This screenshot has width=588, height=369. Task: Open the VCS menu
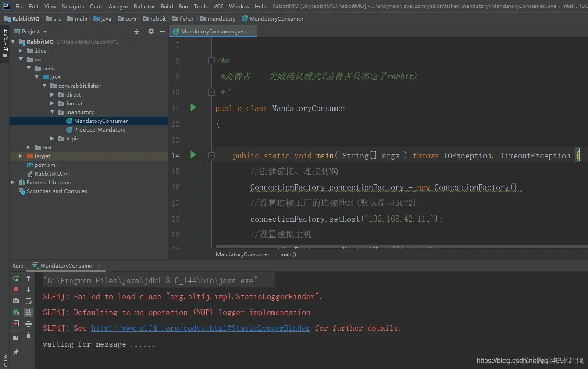click(x=218, y=6)
